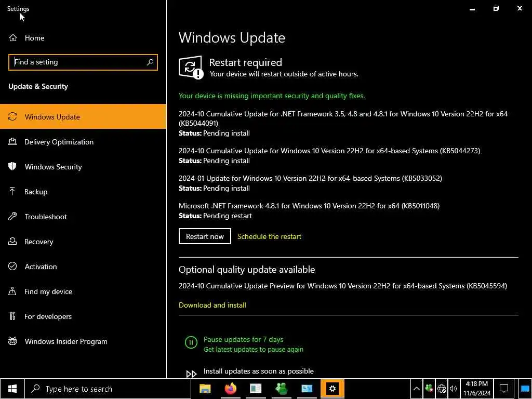The width and height of the screenshot is (532, 399).
Task: Open the Action Center notification icon
Action: pos(504,389)
